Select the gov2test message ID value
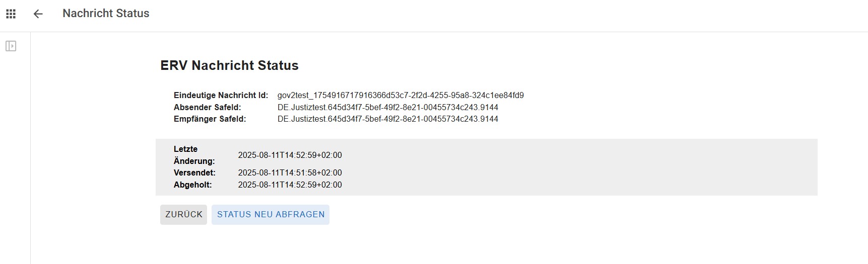This screenshot has width=868, height=264. pos(400,95)
